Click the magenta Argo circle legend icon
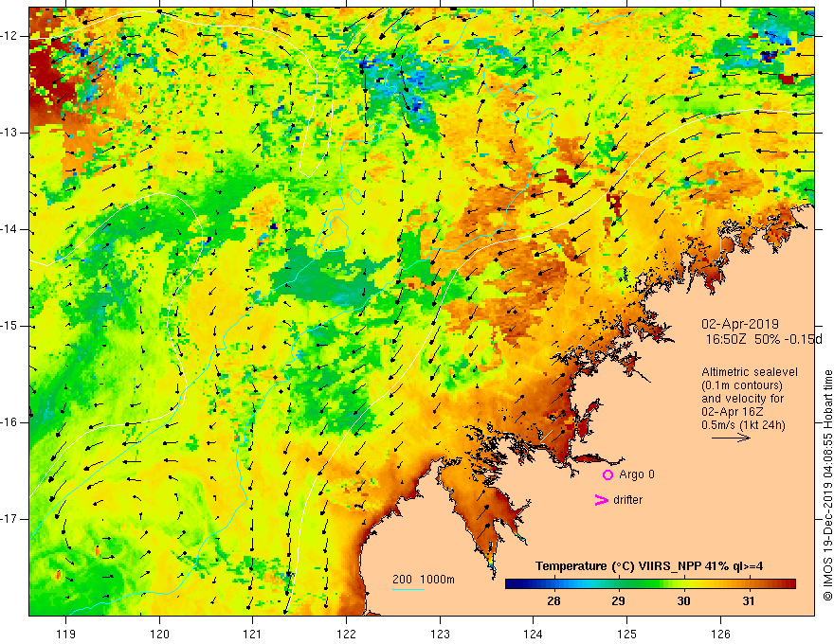The width and height of the screenshot is (834, 644). click(x=607, y=474)
